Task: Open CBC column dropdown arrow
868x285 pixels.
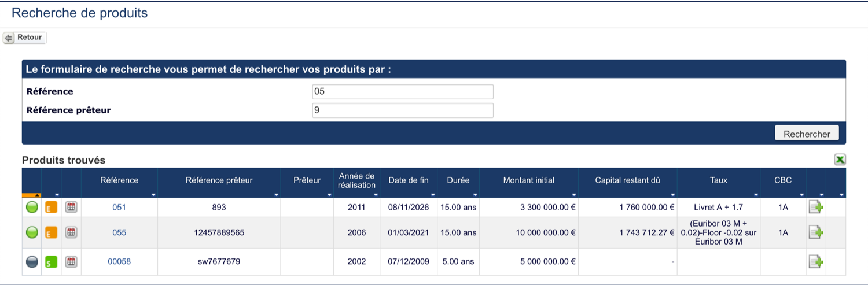Action: pyautogui.click(x=802, y=195)
